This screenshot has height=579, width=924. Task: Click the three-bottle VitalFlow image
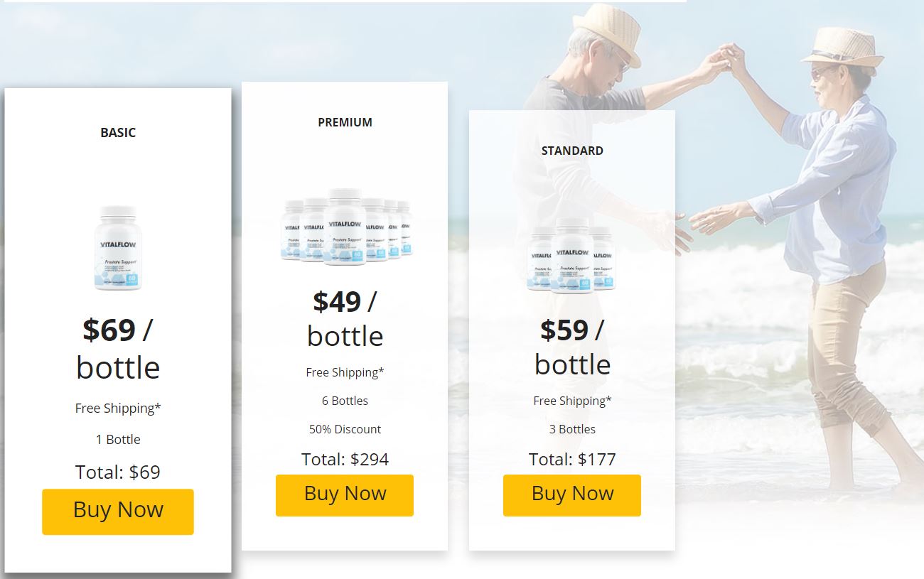pyautogui.click(x=571, y=256)
